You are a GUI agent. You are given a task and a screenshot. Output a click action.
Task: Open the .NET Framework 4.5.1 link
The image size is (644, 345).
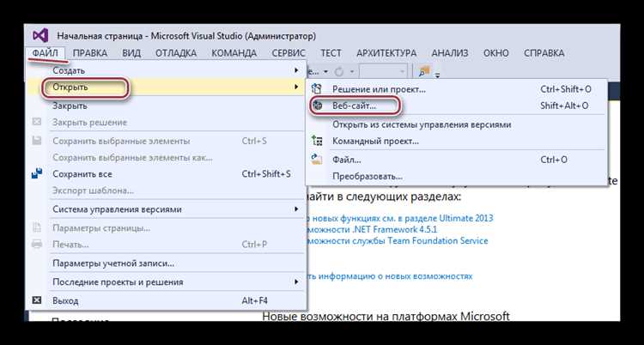372,229
